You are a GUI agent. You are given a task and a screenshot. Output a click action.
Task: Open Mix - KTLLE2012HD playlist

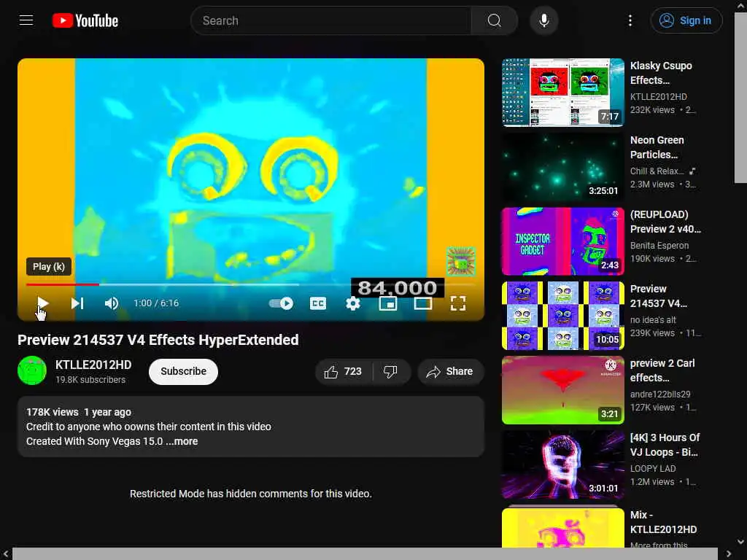[x=663, y=522]
